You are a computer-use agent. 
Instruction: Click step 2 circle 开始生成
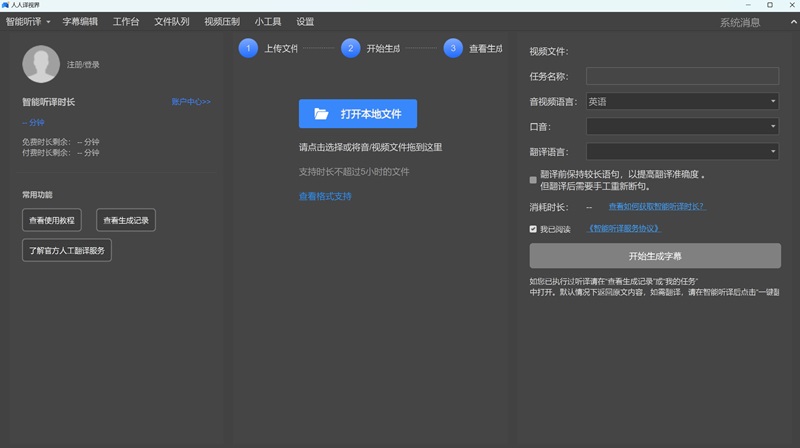(x=350, y=48)
